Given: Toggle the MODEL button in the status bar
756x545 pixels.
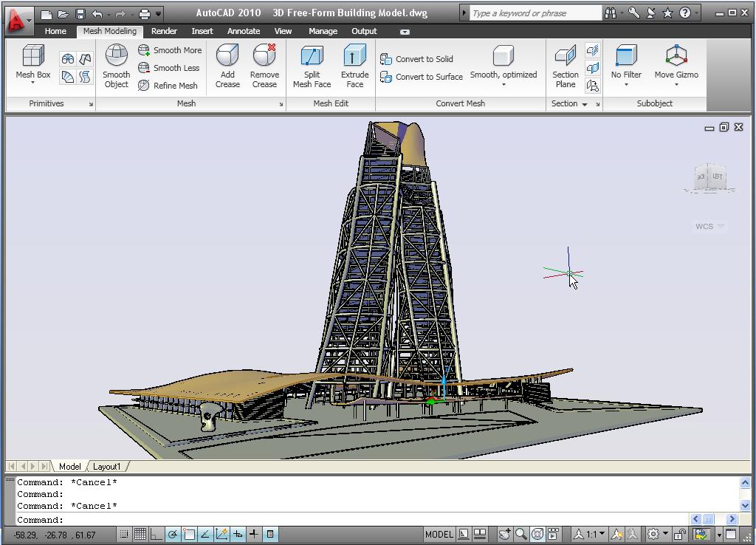Looking at the screenshot, I should [439, 534].
